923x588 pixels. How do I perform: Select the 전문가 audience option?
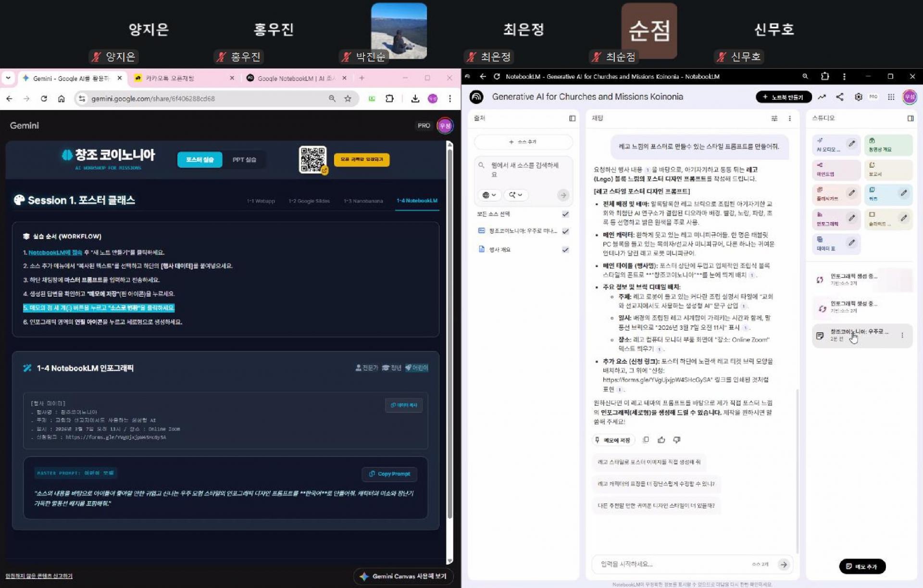click(366, 368)
